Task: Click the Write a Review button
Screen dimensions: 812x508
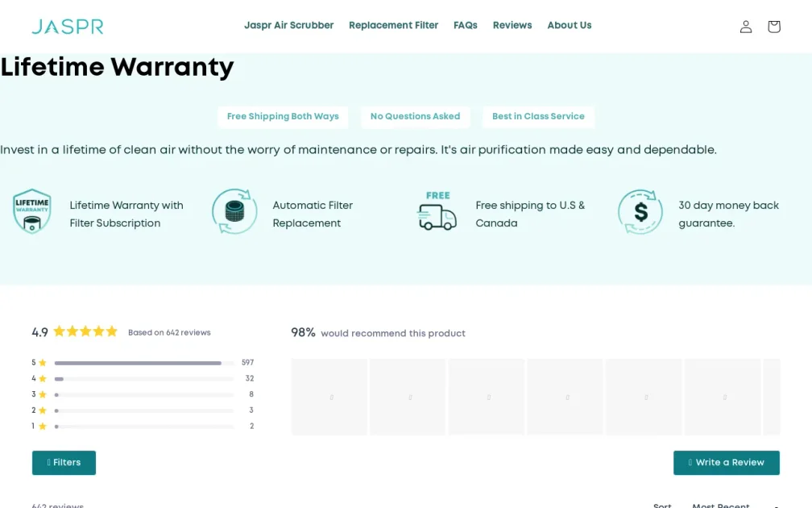Action: coord(727,462)
